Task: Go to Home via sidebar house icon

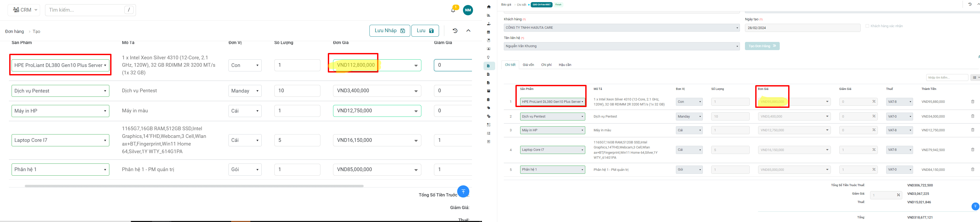Action: 489,7
